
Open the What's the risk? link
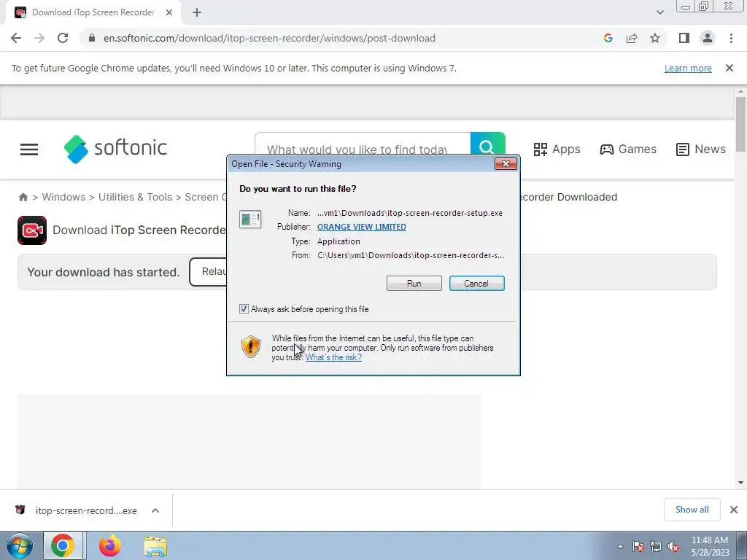point(333,357)
